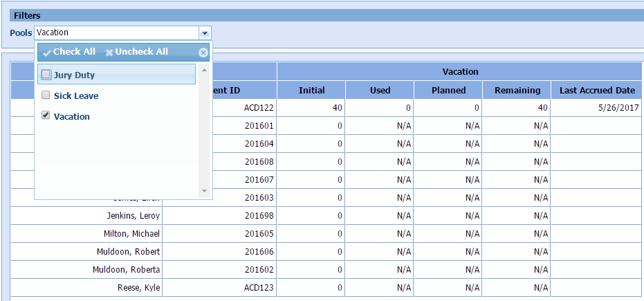Close the Pools dropdown with circle X
Screen dimensions: 644x301
(x=203, y=53)
